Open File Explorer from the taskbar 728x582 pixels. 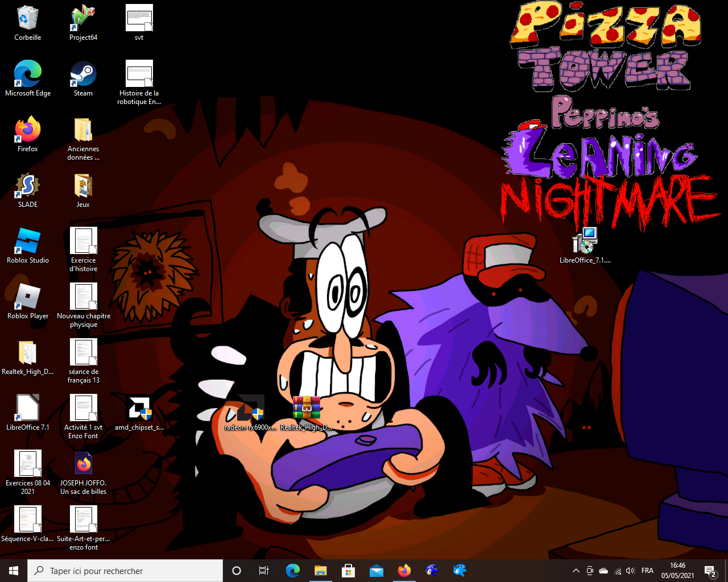321,571
